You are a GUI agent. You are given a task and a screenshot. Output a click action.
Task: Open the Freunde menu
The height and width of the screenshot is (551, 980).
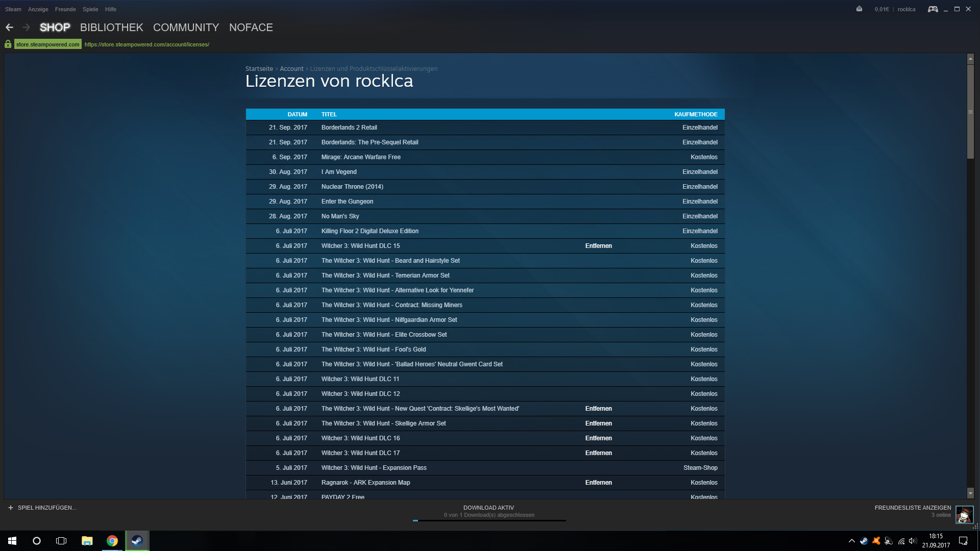tap(65, 9)
